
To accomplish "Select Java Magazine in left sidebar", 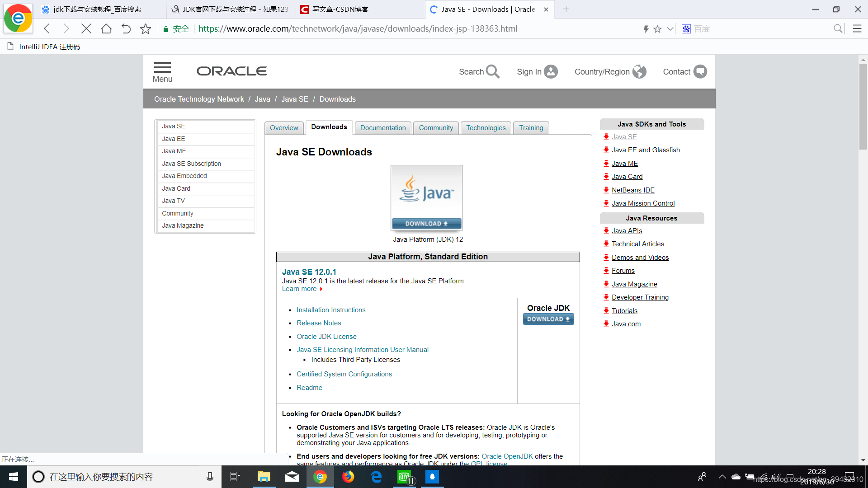I will (x=206, y=225).
